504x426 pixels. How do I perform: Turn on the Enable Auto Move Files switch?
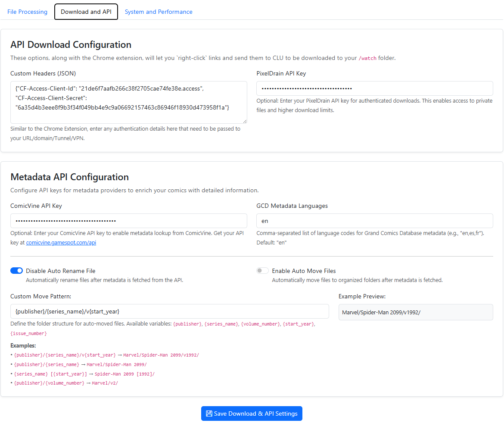tap(262, 271)
